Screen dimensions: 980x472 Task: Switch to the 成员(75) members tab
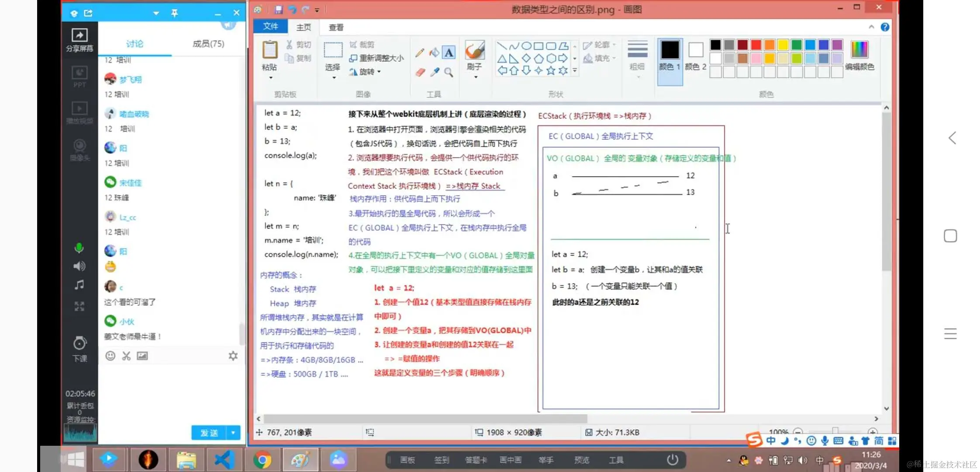point(208,44)
